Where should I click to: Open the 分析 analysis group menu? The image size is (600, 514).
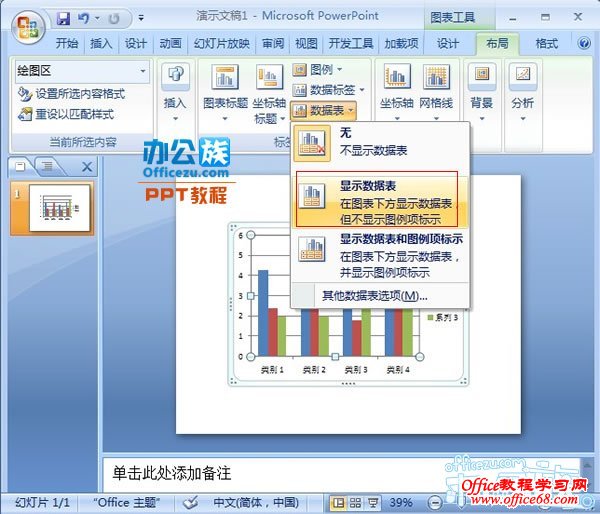pos(523,92)
